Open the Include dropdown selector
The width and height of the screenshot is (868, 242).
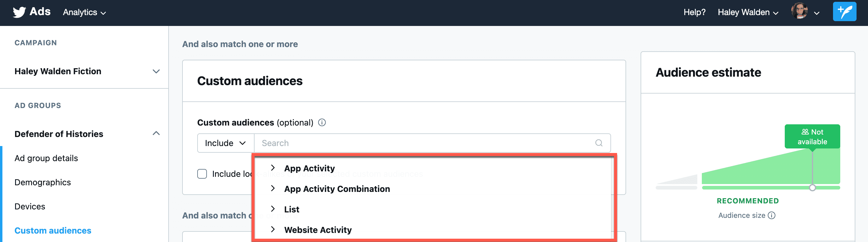(225, 143)
